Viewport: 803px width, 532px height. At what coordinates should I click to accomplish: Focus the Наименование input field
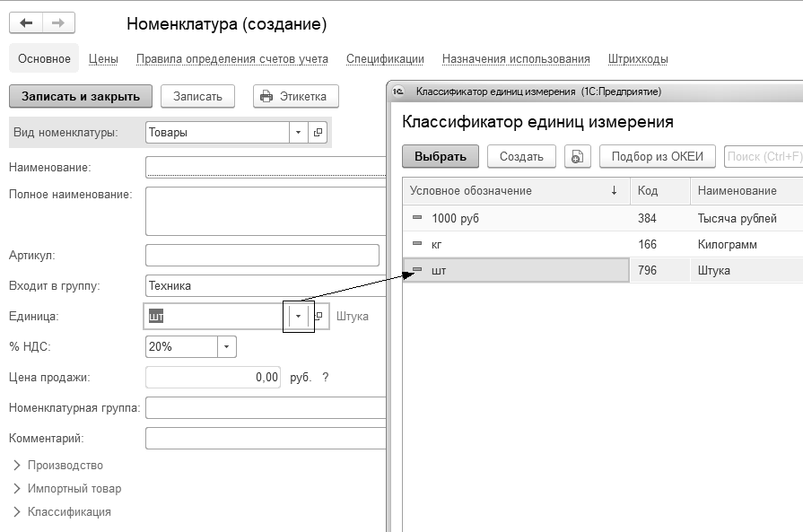click(266, 167)
